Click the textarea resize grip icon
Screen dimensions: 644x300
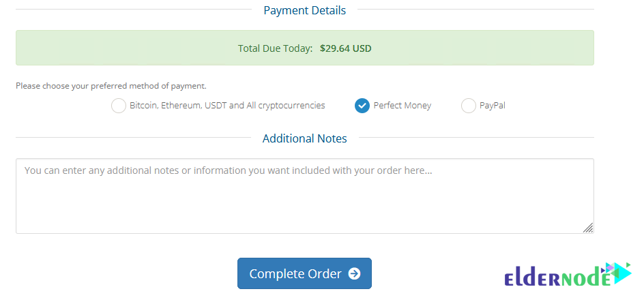tap(588, 228)
